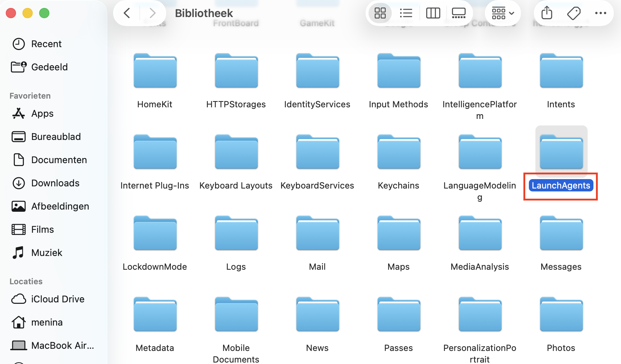Open the group-by options dropdown
Viewport: 621px width, 364px height.
[x=503, y=13]
